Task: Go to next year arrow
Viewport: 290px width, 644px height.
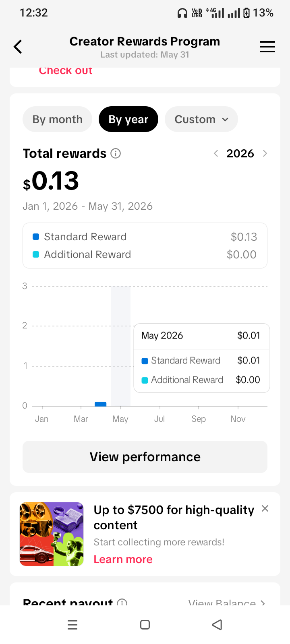Action: pyautogui.click(x=265, y=153)
